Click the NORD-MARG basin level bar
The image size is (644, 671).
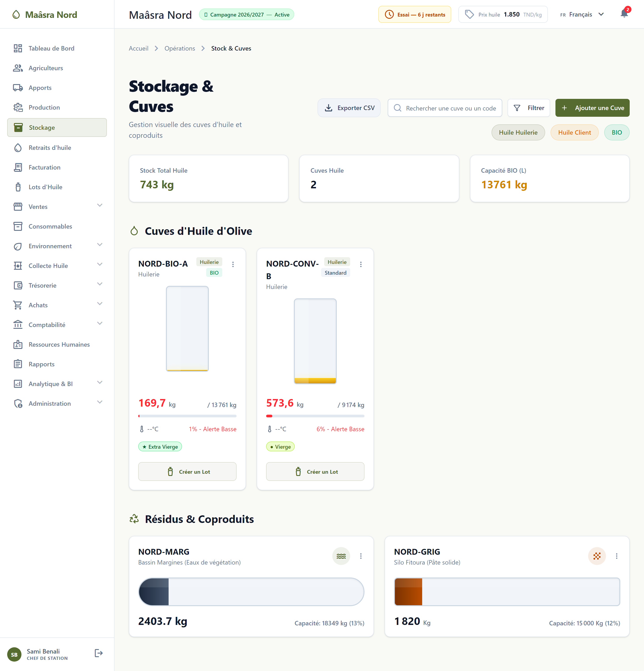tap(251, 592)
